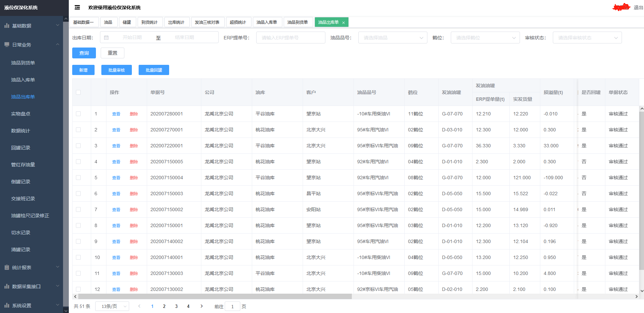The image size is (644, 313).
Task: Open the 鹤位 dropdown
Action: coord(485,38)
